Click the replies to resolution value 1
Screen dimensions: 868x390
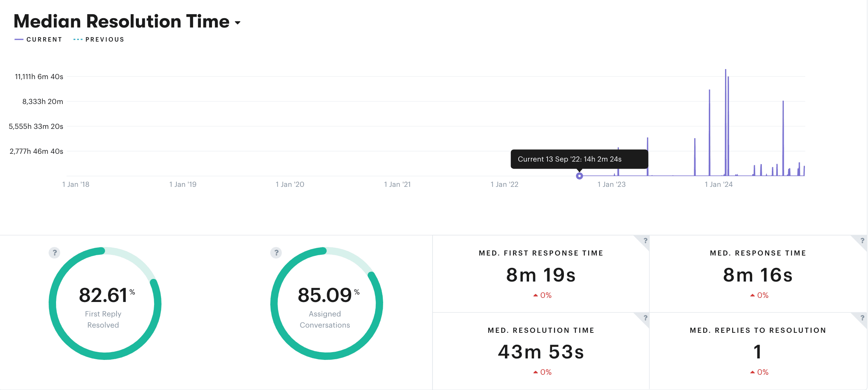coord(757,352)
